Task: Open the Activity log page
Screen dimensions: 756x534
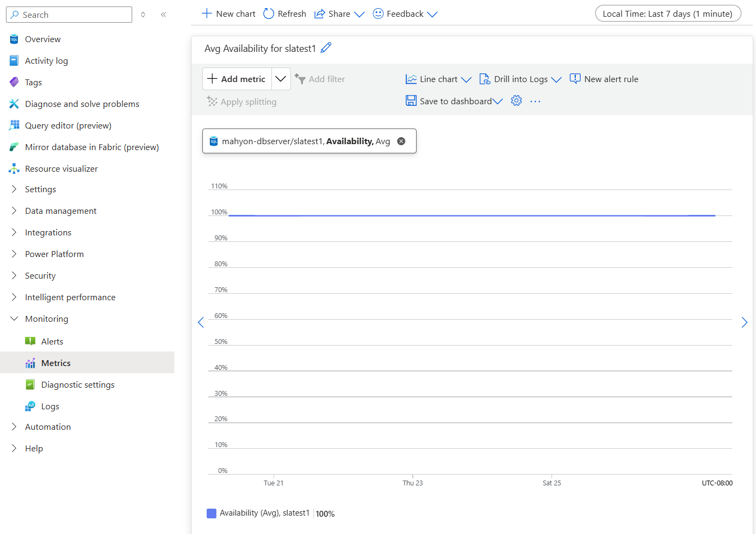Action: pyautogui.click(x=46, y=60)
